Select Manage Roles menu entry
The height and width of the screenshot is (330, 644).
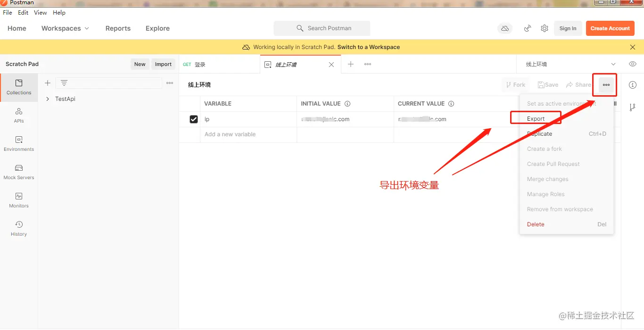(566, 194)
